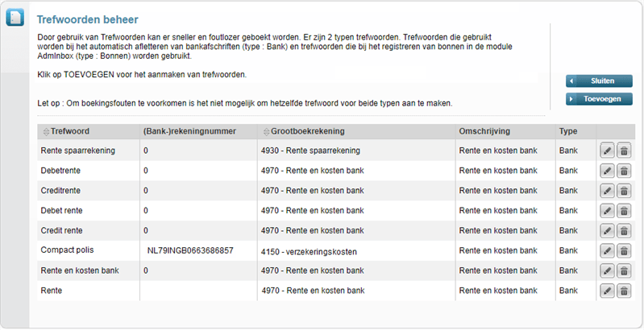Click the Type column header
The image size is (644, 330).
click(x=568, y=131)
